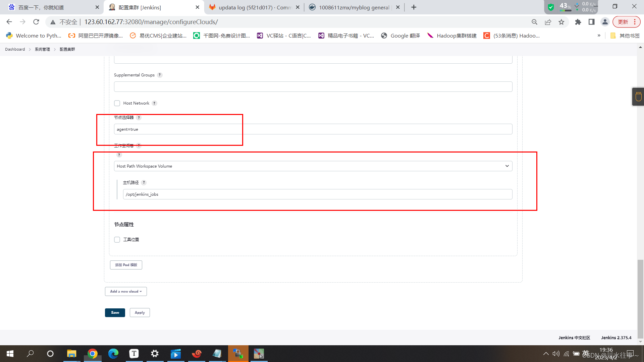
Task: Open the Add a new cloud dropdown
Action: [126, 292]
